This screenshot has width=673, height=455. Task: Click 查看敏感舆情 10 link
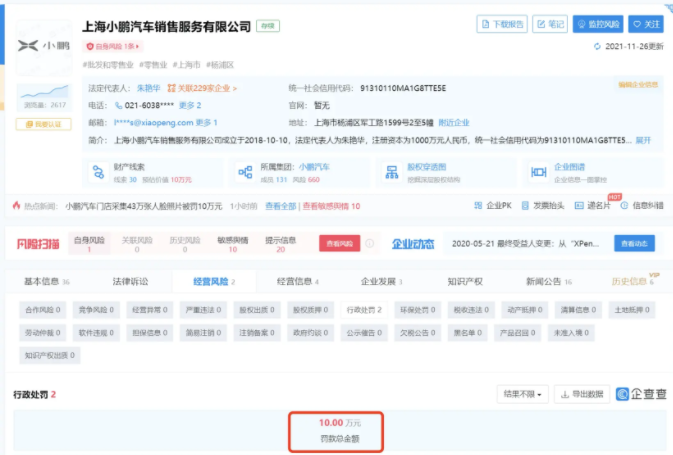(331, 206)
